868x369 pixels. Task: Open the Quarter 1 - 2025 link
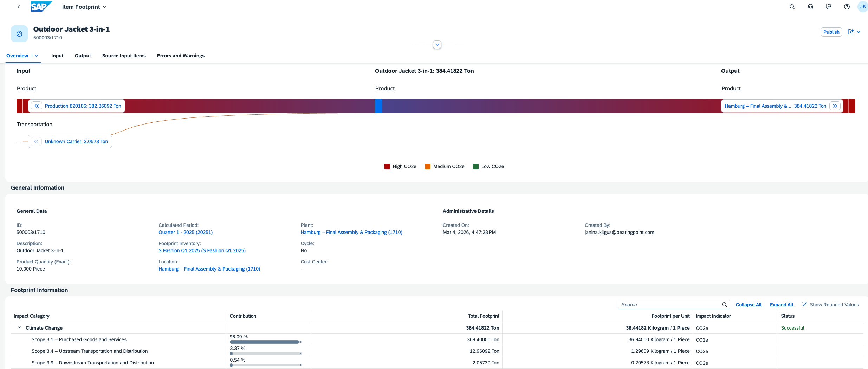coord(185,232)
